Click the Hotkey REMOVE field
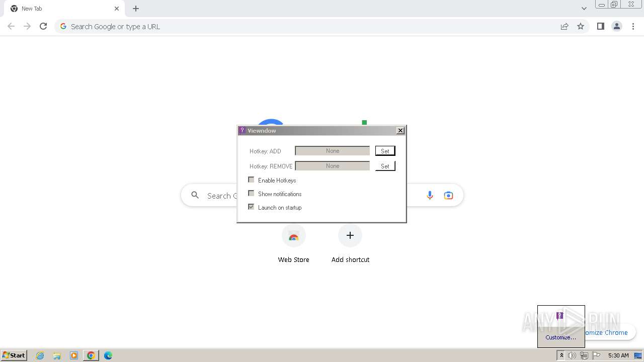The width and height of the screenshot is (644, 362). pyautogui.click(x=332, y=166)
